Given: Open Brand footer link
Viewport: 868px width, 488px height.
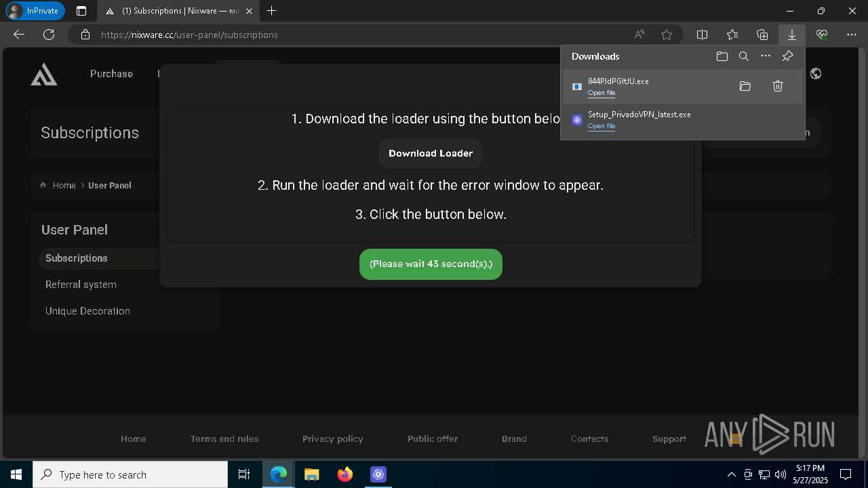Looking at the screenshot, I should (514, 439).
